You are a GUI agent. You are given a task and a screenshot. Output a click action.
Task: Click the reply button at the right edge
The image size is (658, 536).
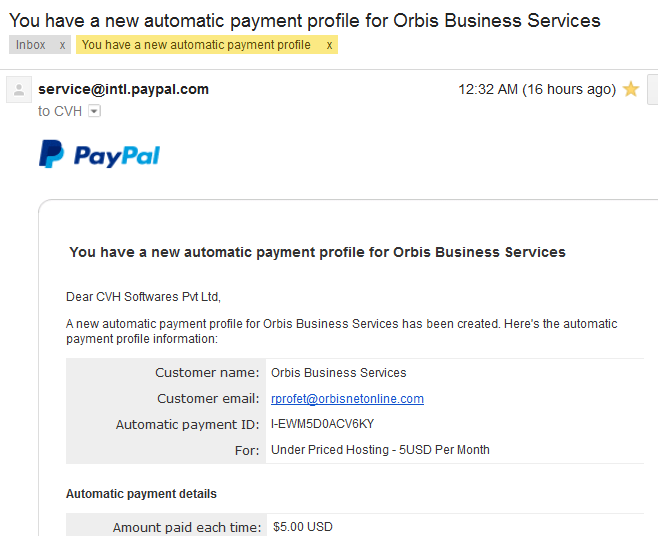click(653, 89)
